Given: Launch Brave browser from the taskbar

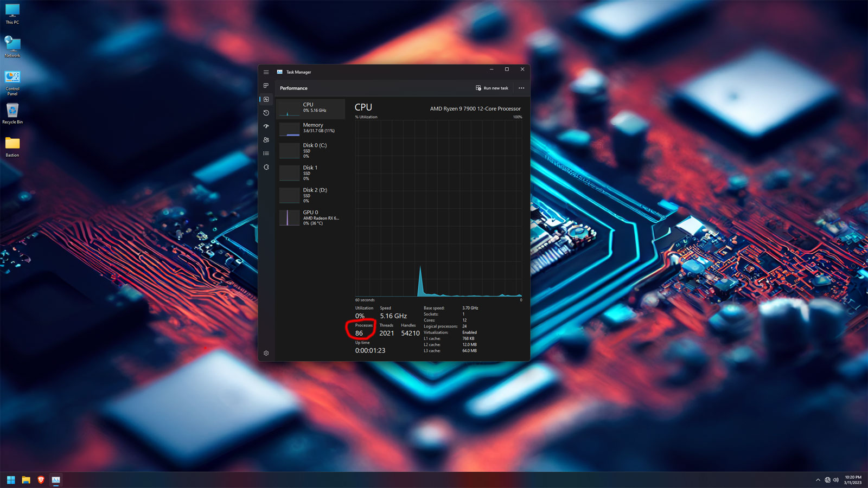Looking at the screenshot, I should (41, 480).
